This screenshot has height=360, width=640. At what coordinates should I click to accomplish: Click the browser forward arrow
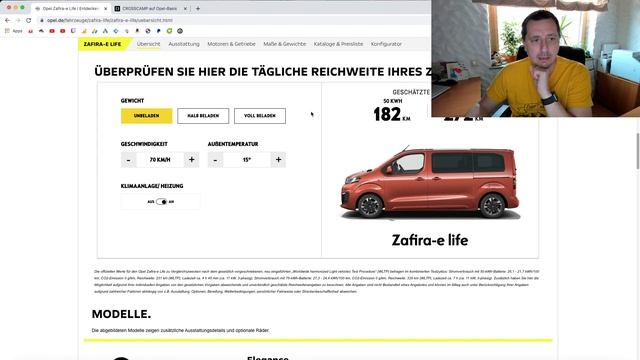point(18,20)
